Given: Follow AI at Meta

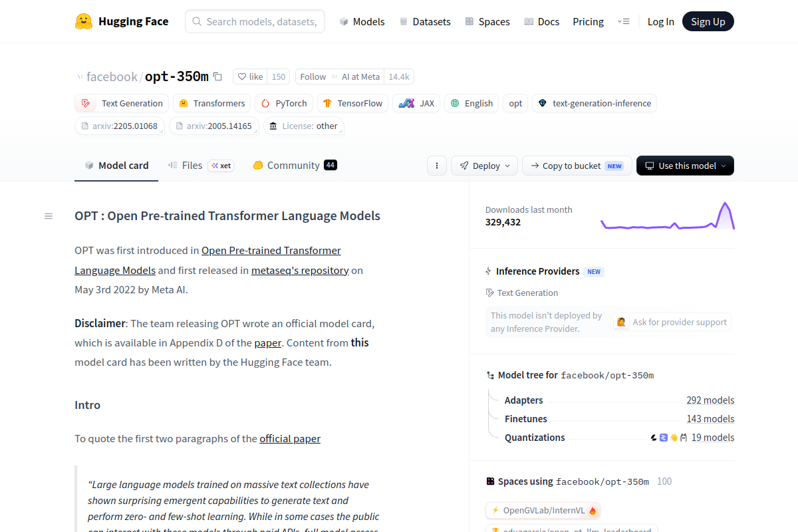Looking at the screenshot, I should coord(340,76).
